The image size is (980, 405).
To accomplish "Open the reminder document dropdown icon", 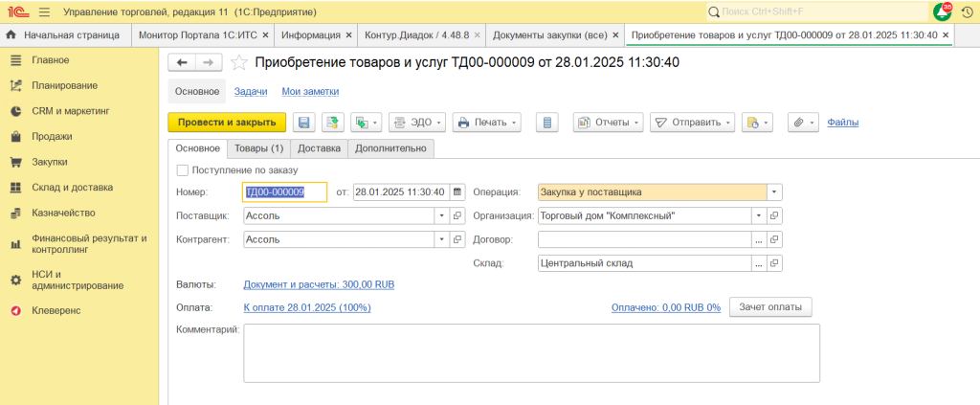I will coord(758,123).
